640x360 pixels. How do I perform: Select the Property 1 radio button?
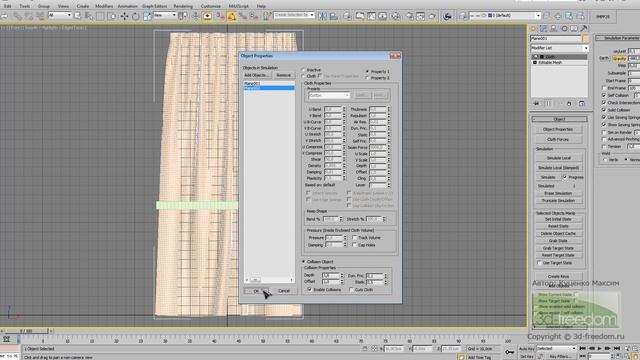click(x=367, y=71)
